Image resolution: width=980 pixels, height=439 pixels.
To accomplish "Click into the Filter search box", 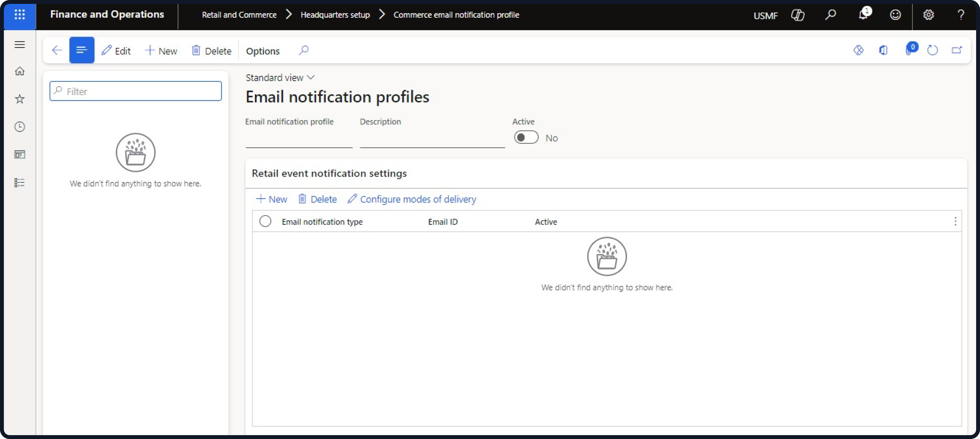I will click(136, 91).
